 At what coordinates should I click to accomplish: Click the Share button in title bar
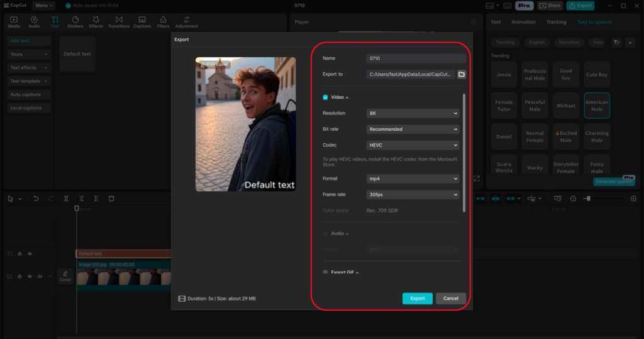(550, 6)
